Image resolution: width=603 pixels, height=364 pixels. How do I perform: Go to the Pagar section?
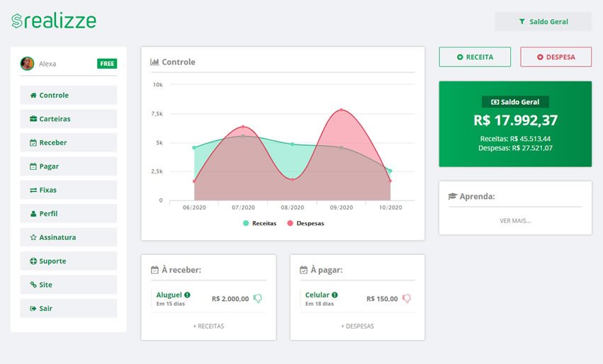pos(68,166)
